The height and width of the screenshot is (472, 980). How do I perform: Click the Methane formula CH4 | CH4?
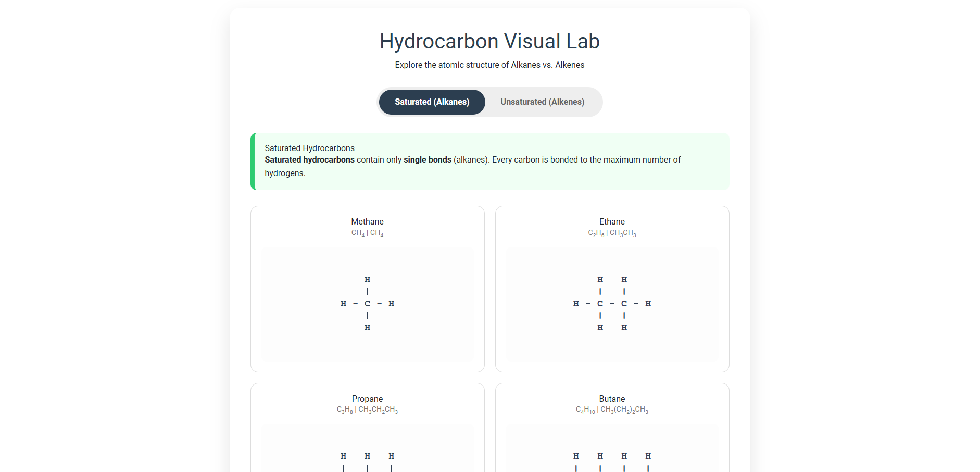367,233
